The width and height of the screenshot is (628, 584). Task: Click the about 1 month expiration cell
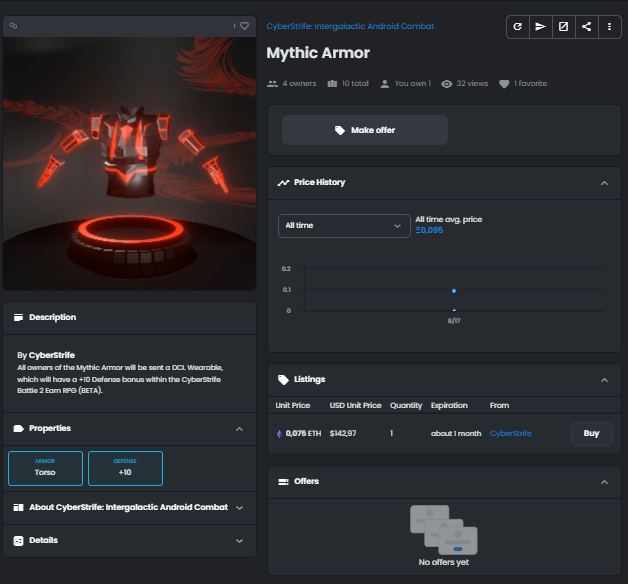point(456,433)
